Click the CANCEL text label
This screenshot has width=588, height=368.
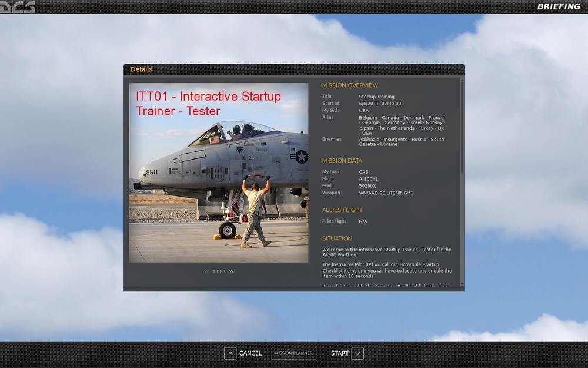pyautogui.click(x=250, y=353)
